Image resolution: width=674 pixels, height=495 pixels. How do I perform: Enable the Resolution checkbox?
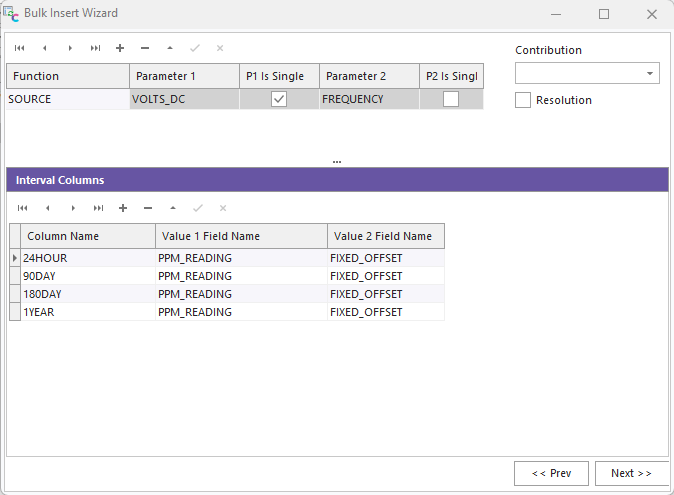click(x=523, y=100)
